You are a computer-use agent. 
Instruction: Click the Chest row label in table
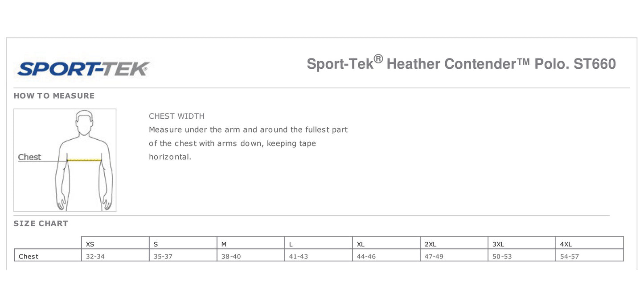(x=29, y=256)
